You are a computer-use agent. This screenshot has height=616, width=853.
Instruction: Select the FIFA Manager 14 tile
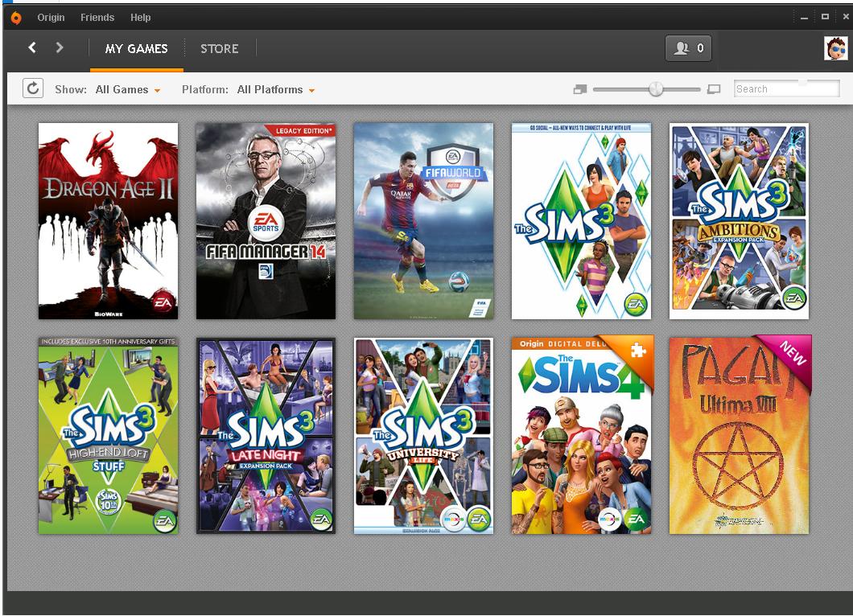point(266,220)
